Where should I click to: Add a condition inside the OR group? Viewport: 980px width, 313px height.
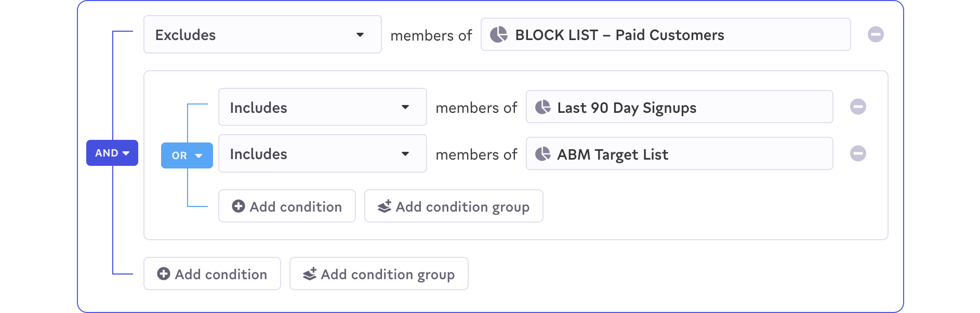[x=287, y=206]
